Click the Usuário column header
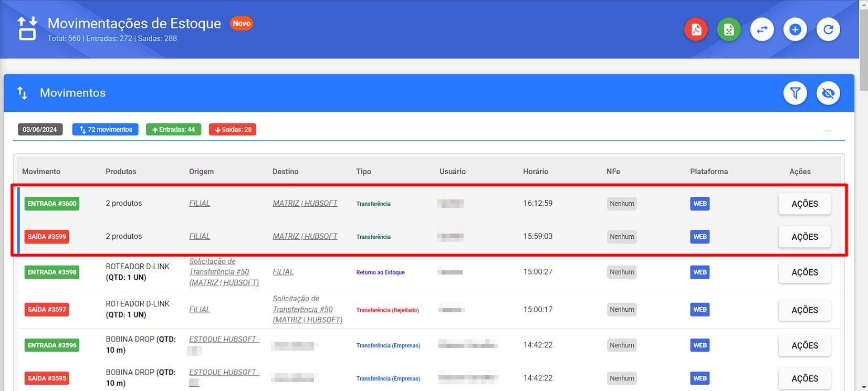 click(453, 172)
